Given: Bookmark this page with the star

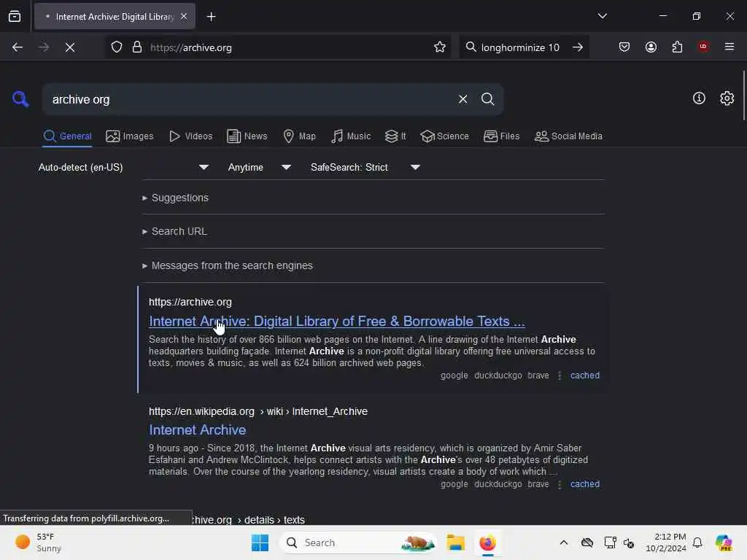Looking at the screenshot, I should coord(440,47).
